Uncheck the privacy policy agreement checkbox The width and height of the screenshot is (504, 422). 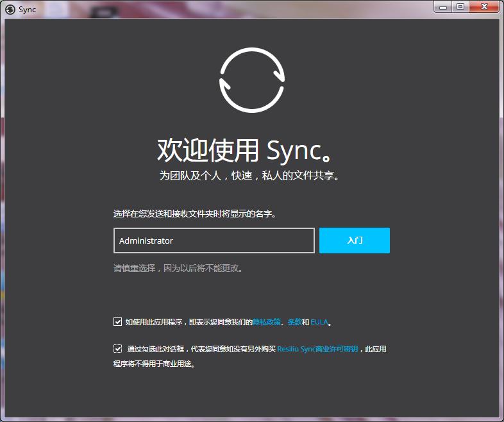[117, 321]
